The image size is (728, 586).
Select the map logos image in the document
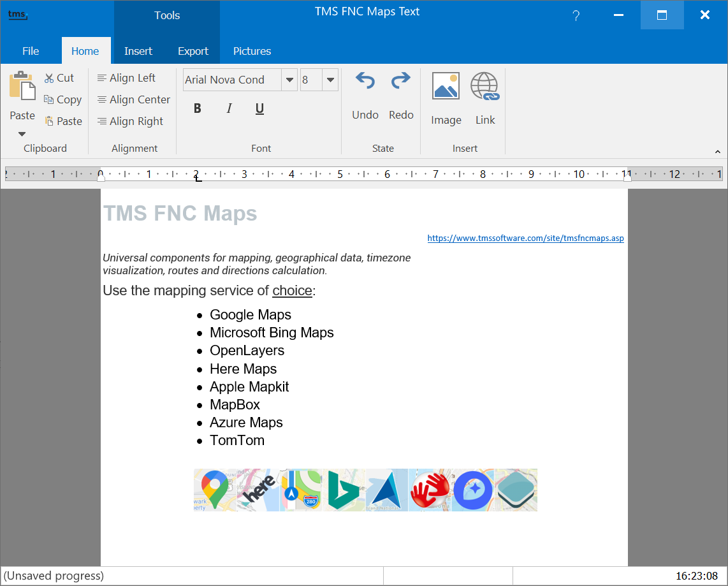(x=365, y=490)
